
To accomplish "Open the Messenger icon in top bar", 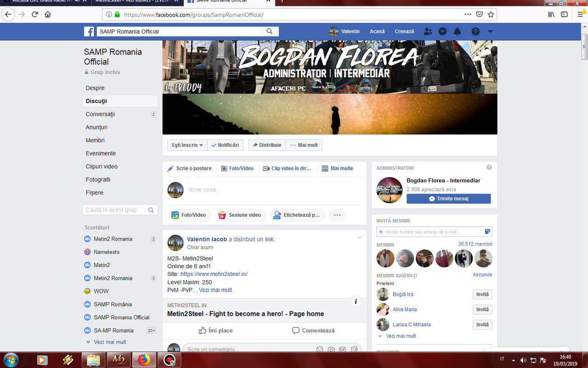I will point(442,31).
